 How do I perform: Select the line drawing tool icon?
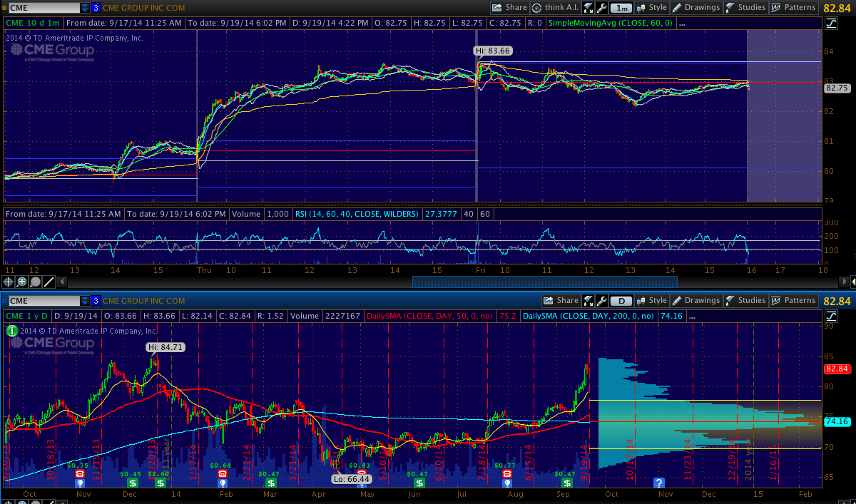(x=48, y=282)
